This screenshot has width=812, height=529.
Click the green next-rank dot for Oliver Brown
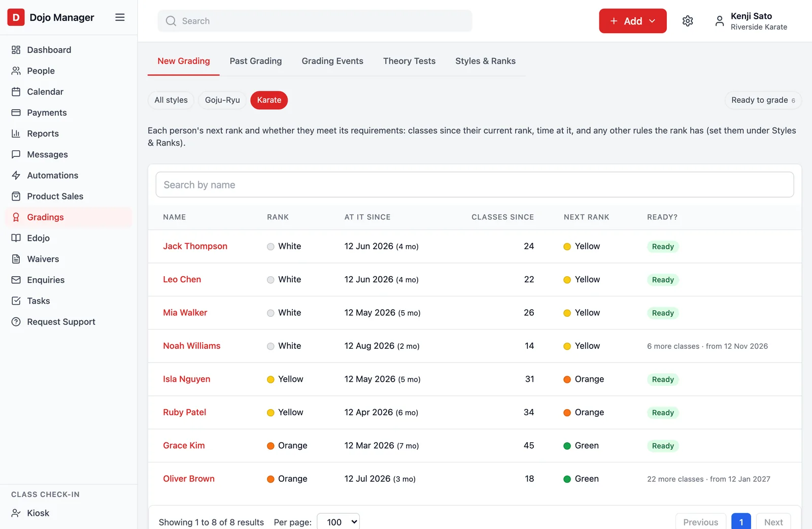(567, 479)
